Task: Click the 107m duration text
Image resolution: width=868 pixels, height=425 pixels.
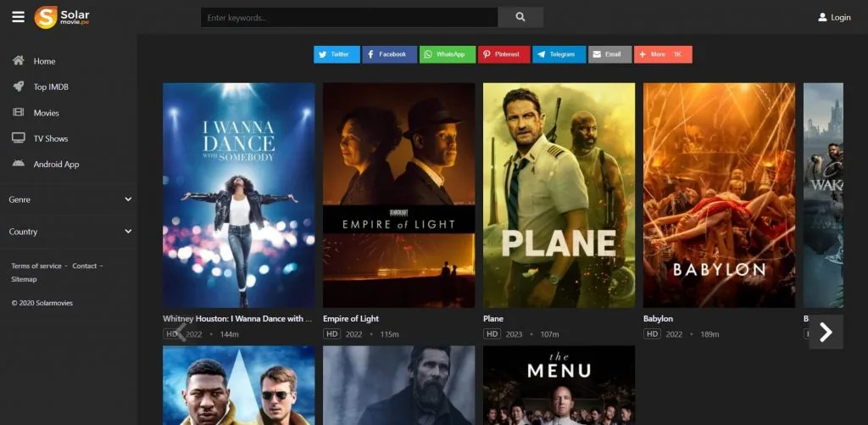Action: coord(549,335)
